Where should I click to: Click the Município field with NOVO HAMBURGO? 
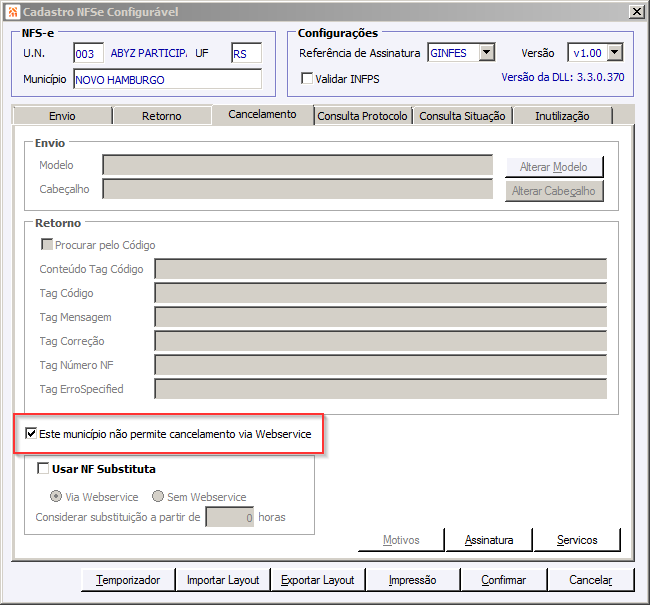(167, 79)
